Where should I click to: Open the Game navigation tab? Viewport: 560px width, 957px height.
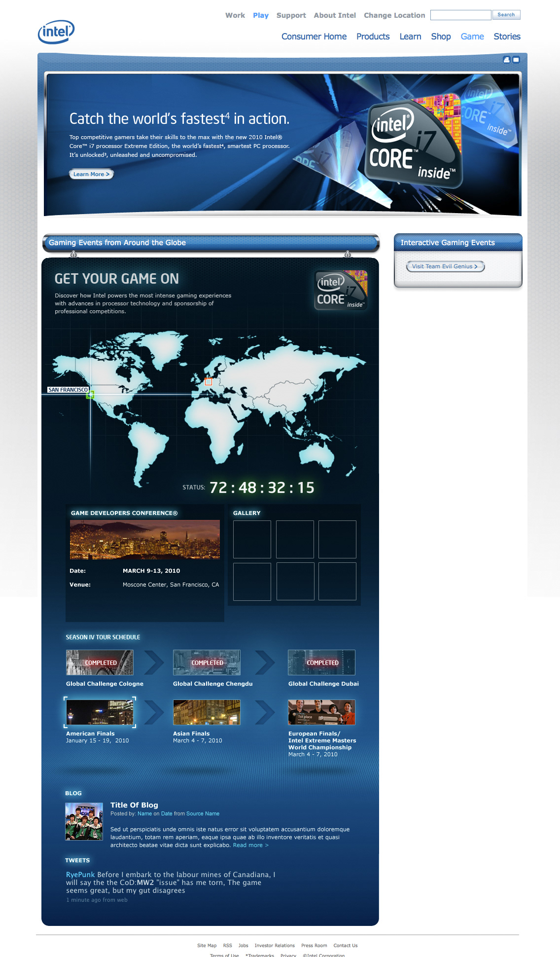pyautogui.click(x=472, y=37)
